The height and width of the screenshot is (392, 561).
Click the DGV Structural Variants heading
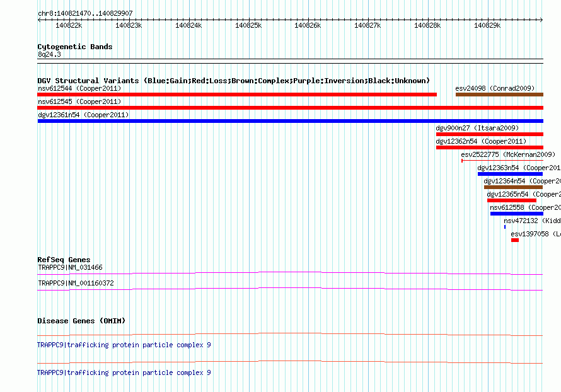(x=234, y=81)
